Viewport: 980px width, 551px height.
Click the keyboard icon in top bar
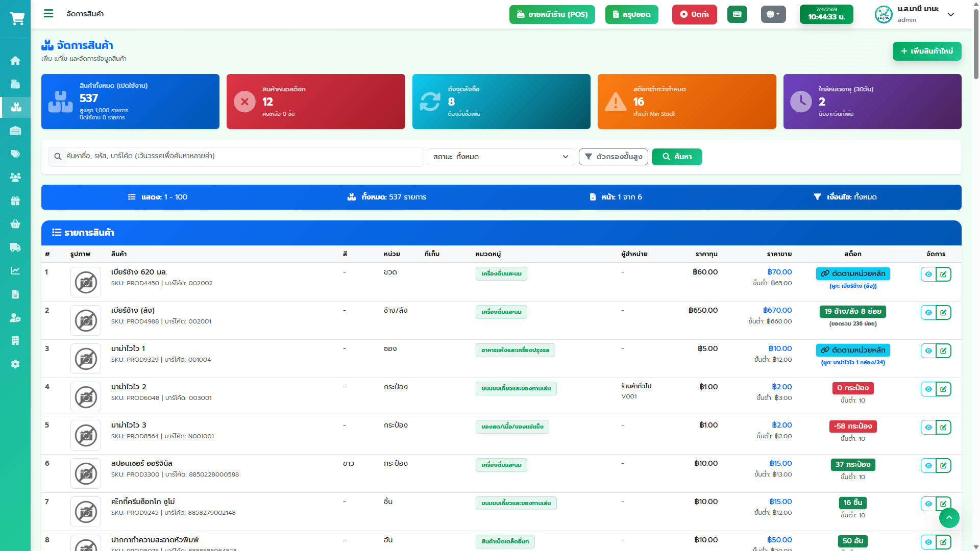click(x=737, y=14)
